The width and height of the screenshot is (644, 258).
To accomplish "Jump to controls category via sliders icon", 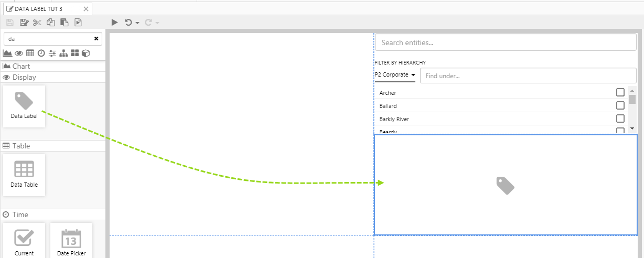I will pyautogui.click(x=52, y=53).
